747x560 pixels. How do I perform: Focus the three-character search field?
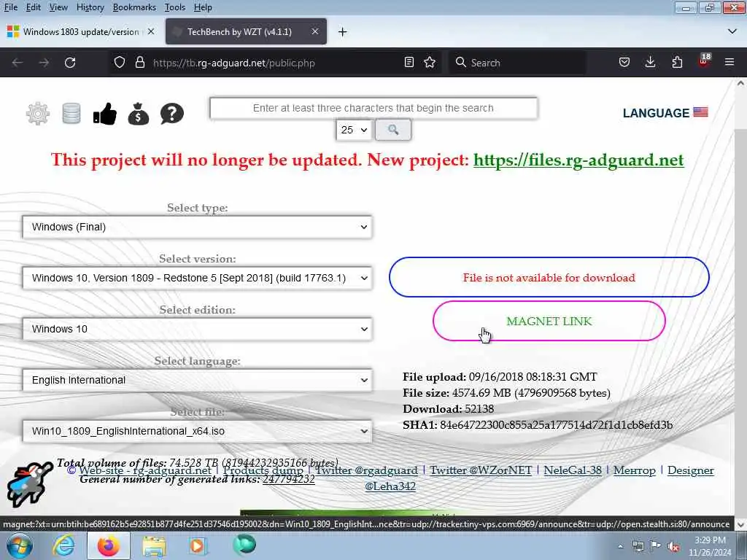point(373,108)
